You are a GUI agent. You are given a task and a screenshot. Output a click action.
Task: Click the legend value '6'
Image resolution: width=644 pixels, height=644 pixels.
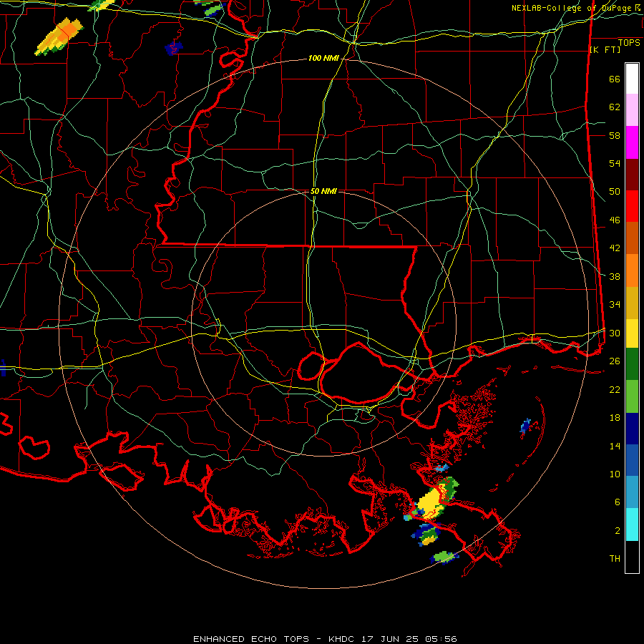pos(617,502)
